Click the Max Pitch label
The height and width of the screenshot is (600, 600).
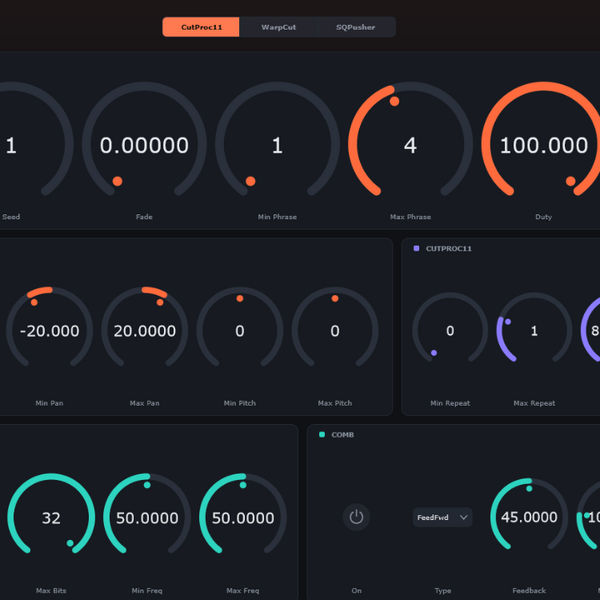click(335, 403)
